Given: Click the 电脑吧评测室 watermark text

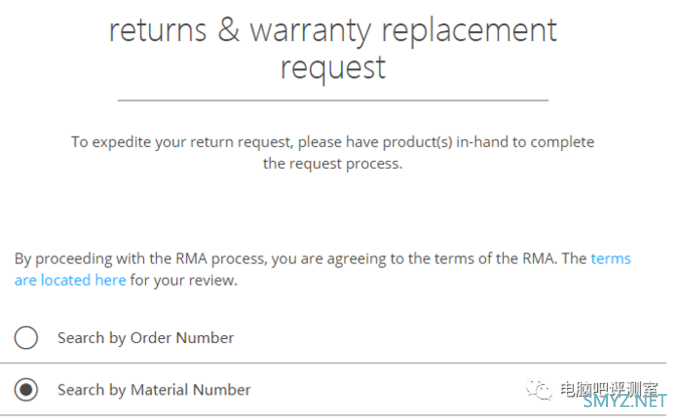Looking at the screenshot, I should pos(609,389).
